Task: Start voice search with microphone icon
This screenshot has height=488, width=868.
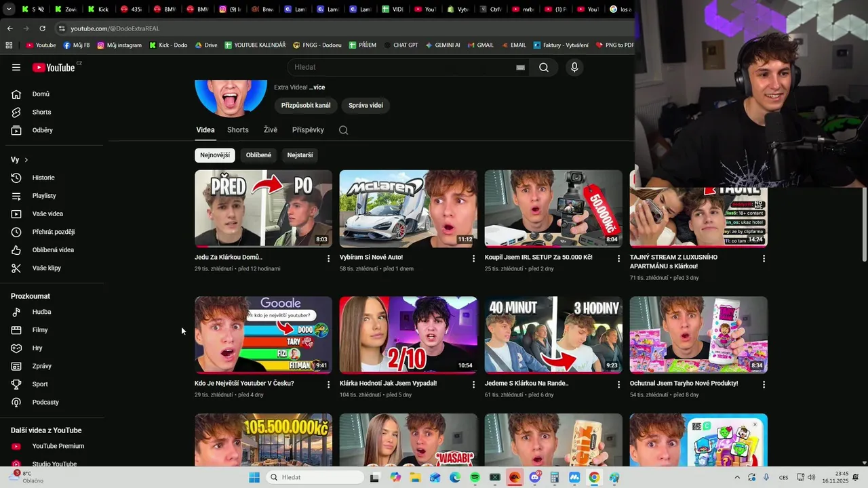Action: 574,67
